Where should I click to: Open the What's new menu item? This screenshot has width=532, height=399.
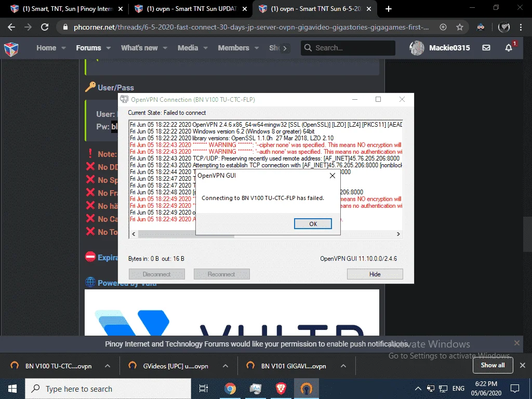pyautogui.click(x=139, y=48)
